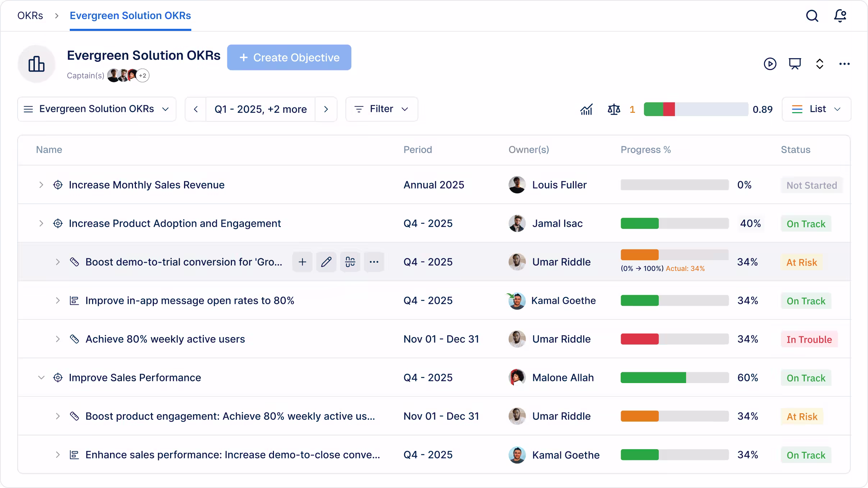Go to OKRs breadcrumb link
This screenshot has height=488, width=868.
click(30, 16)
